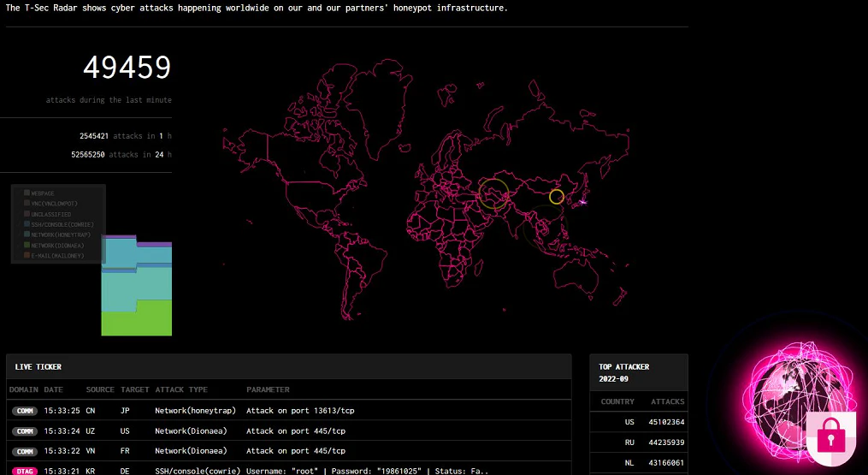Click the Network(honeytrap) attack type cell
The width and height of the screenshot is (868, 475).
pos(196,412)
